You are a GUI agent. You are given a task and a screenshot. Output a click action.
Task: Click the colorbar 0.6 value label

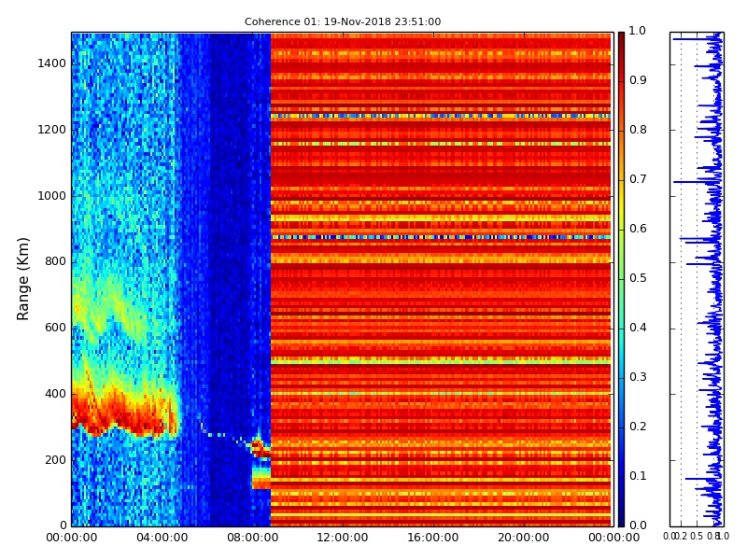pyautogui.click(x=638, y=229)
